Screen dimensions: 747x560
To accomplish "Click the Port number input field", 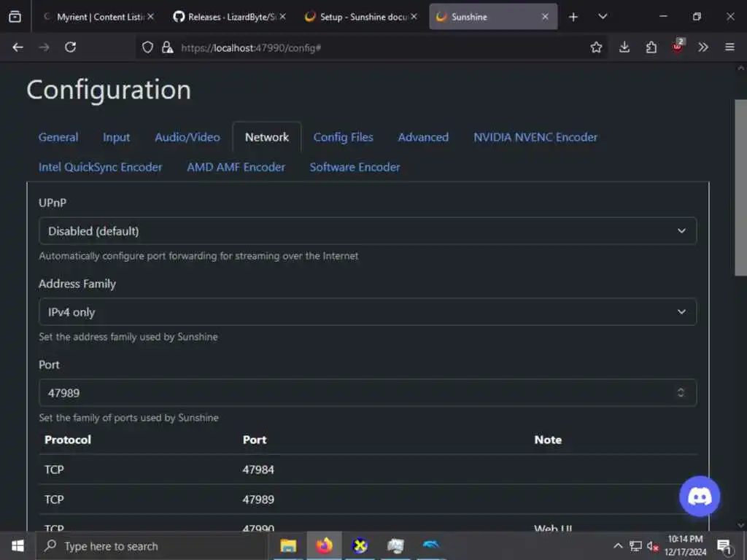I will click(368, 393).
